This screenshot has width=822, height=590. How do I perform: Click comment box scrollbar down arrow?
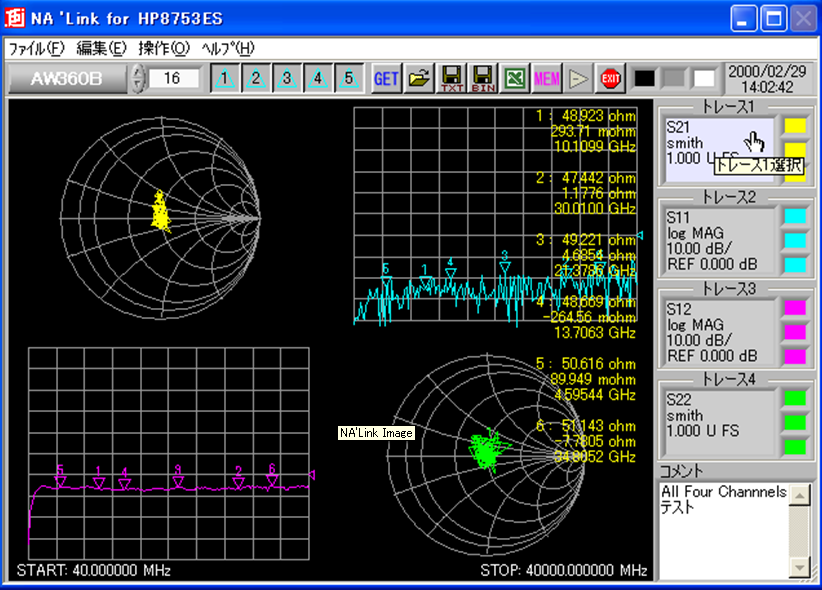tap(800, 566)
